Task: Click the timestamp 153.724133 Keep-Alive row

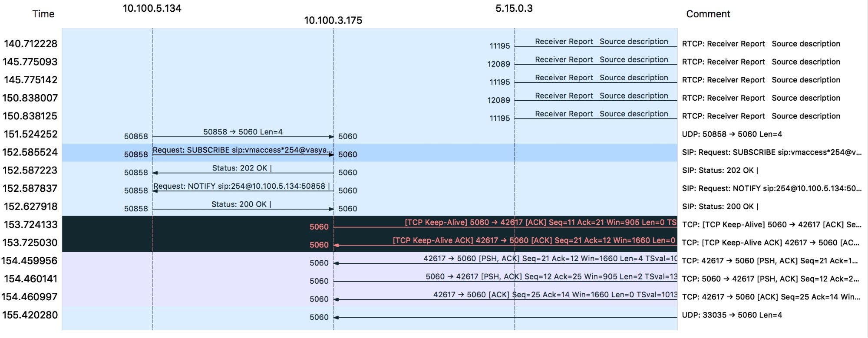Action: pyautogui.click(x=30, y=225)
